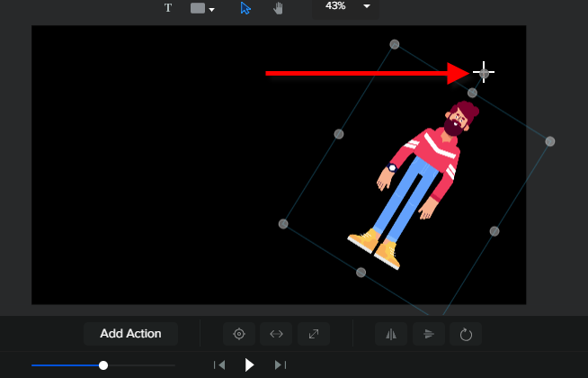Image resolution: width=588 pixels, height=378 pixels.
Task: Click the horizontal double-arrow icon
Action: [276, 334]
